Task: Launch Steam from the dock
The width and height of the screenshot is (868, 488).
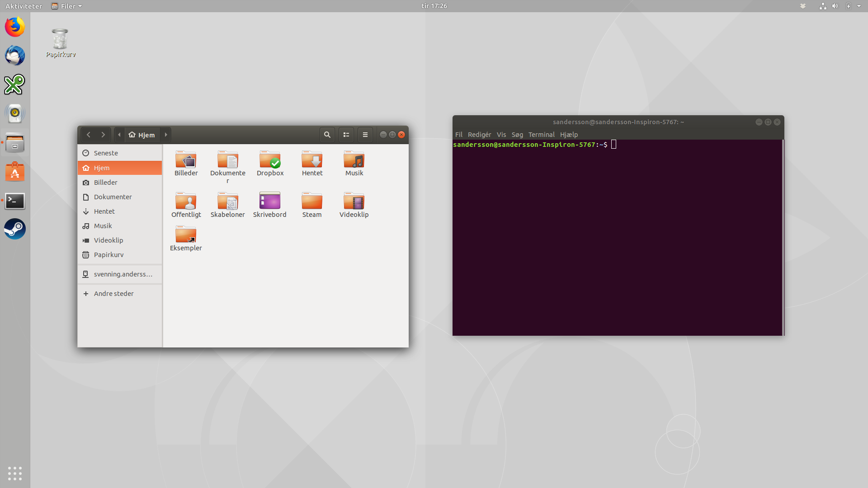Action: coord(15,229)
